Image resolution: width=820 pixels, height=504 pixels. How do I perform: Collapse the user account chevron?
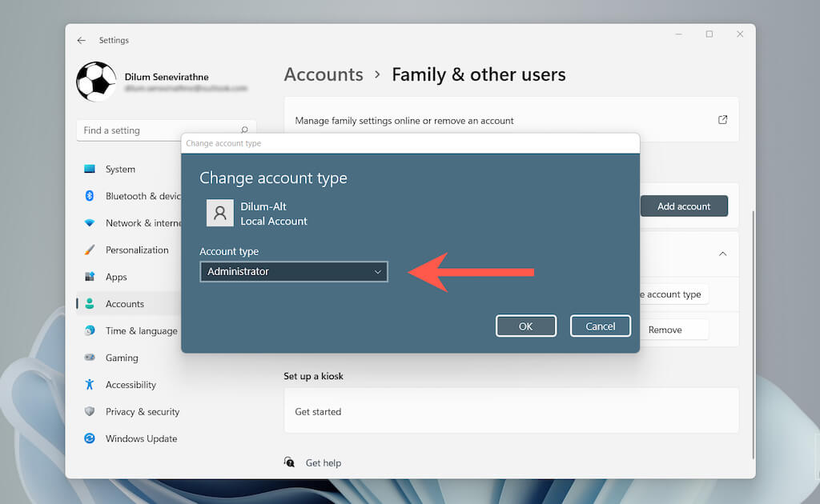(x=723, y=254)
